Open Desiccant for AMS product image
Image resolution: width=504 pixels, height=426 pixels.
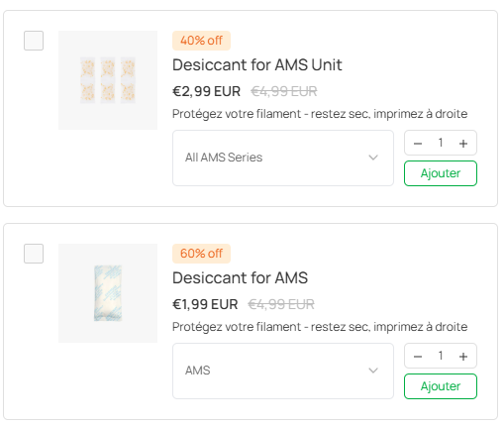point(108,293)
